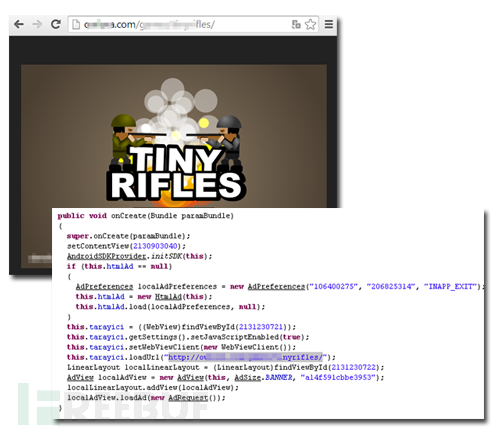
Task: Click the onCreate method signature line
Action: (146, 216)
